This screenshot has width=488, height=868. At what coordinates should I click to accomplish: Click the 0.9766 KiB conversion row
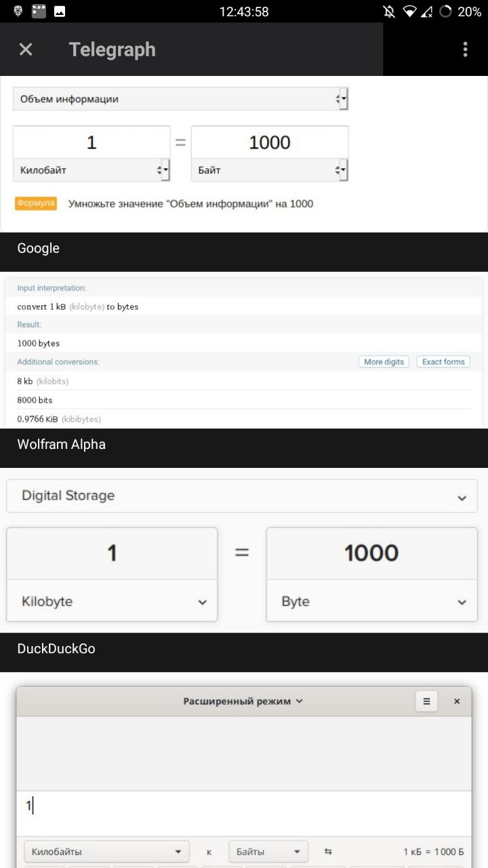(243, 419)
